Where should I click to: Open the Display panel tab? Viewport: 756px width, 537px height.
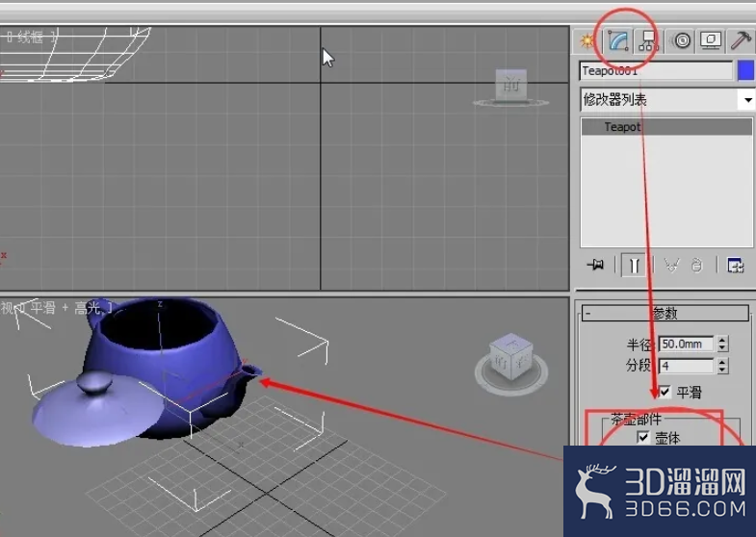(711, 41)
